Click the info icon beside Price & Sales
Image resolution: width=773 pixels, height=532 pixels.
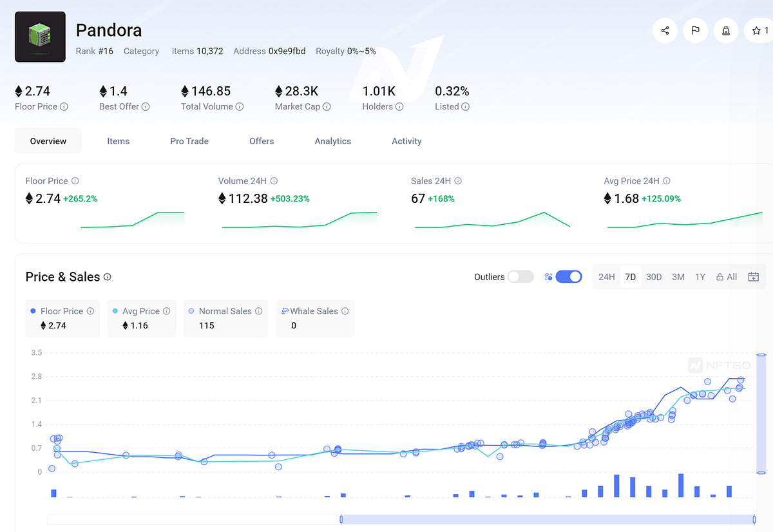coord(107,277)
